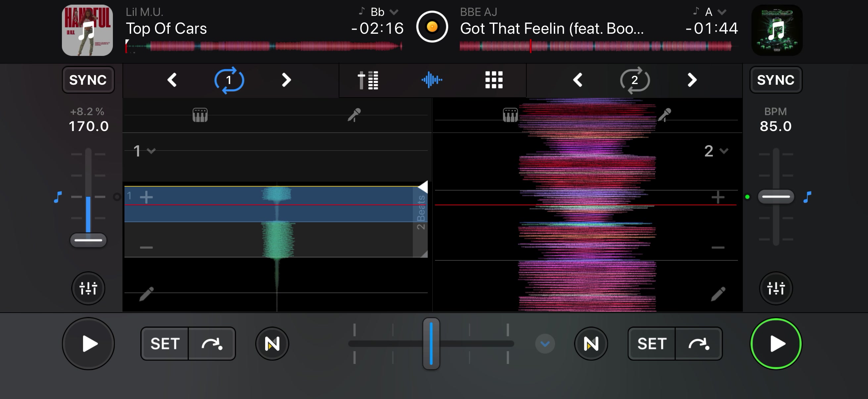Play deck 1
This screenshot has width=868, height=399.
[88, 344]
